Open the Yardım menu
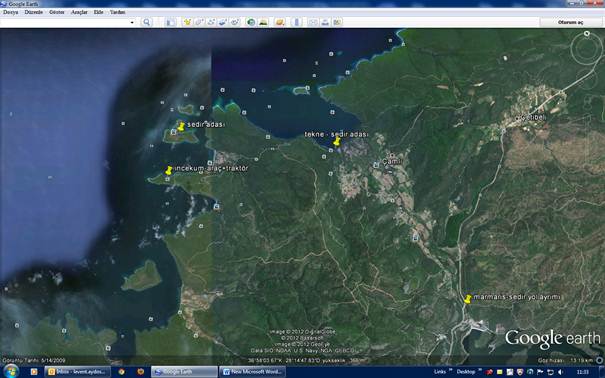This screenshot has height=378, width=605. click(117, 12)
